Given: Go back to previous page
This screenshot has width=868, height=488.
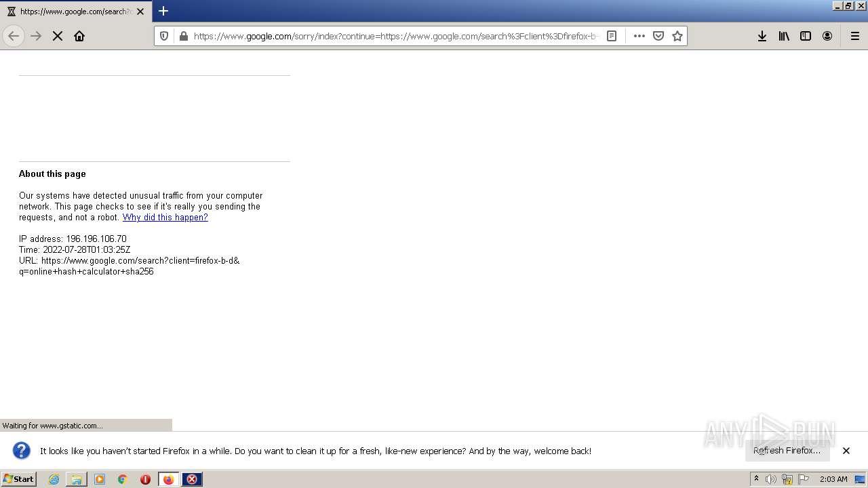Looking at the screenshot, I should click(14, 36).
